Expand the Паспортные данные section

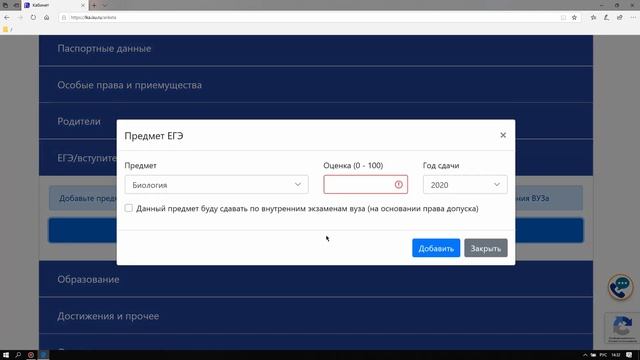316,49
